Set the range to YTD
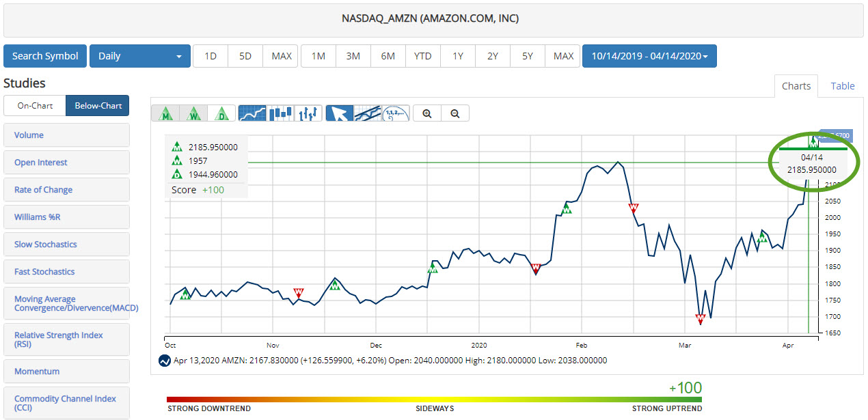868x420 pixels. click(423, 56)
